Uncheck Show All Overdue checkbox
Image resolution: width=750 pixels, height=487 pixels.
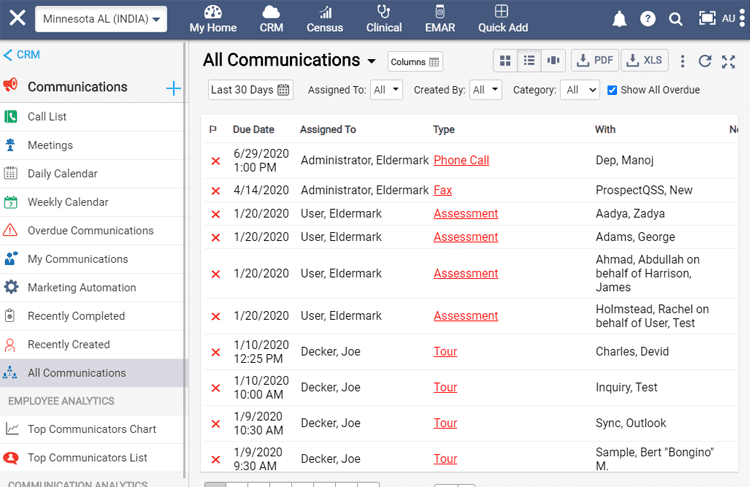612,90
